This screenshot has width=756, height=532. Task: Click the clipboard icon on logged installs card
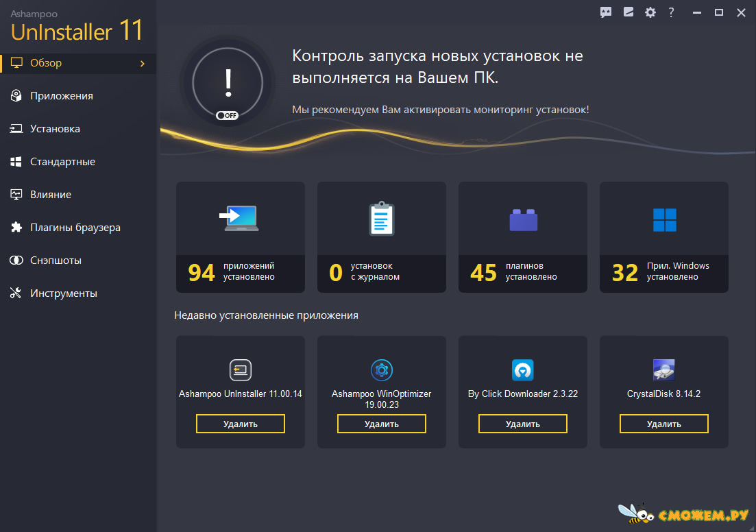click(381, 219)
